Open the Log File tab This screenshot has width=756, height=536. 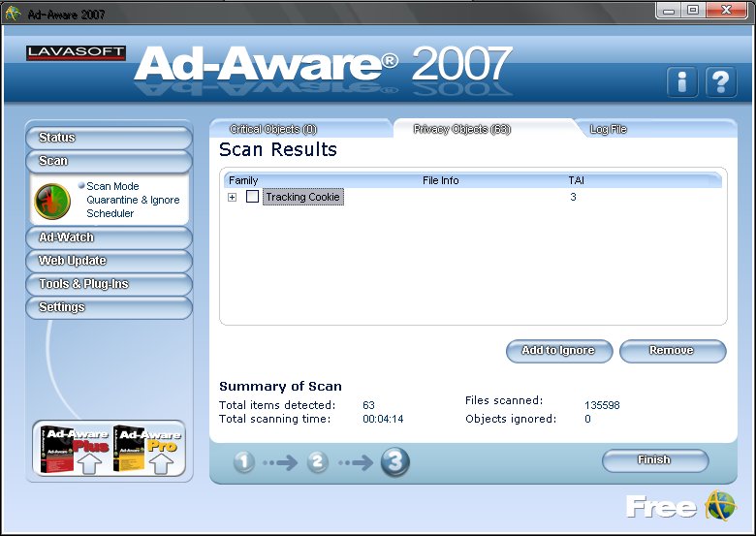click(x=608, y=129)
